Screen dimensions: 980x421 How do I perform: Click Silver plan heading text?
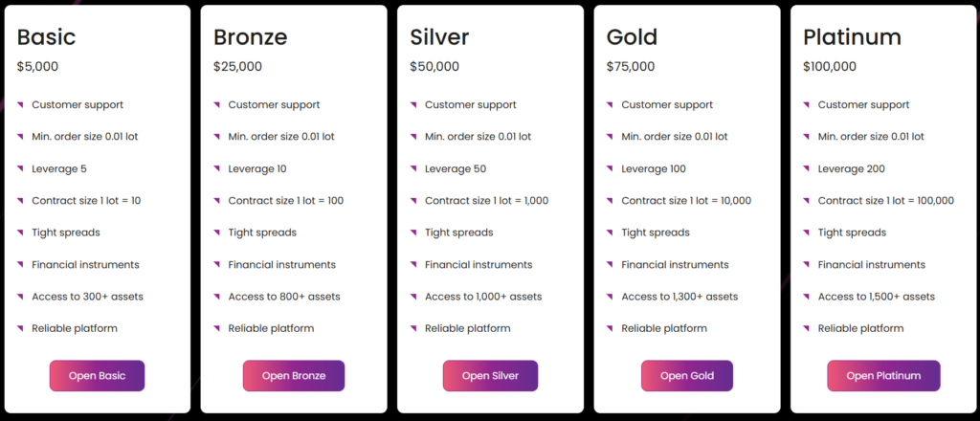click(x=439, y=37)
